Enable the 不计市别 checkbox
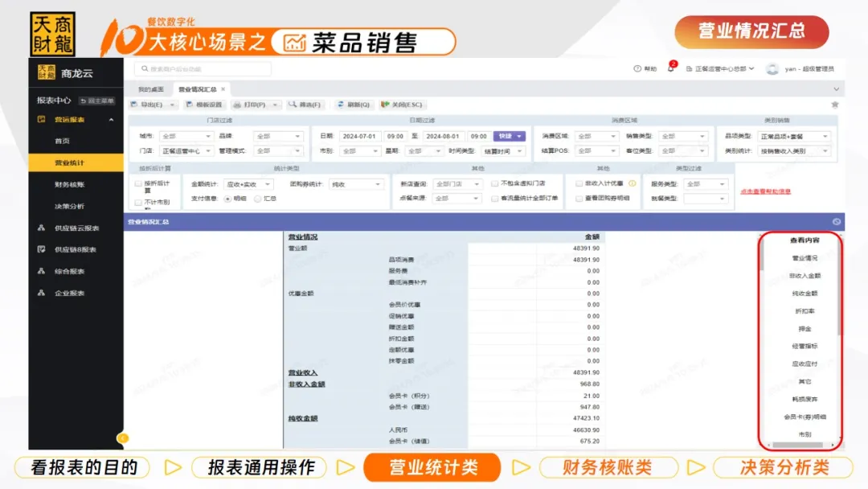The height and width of the screenshot is (489, 868). [x=138, y=202]
